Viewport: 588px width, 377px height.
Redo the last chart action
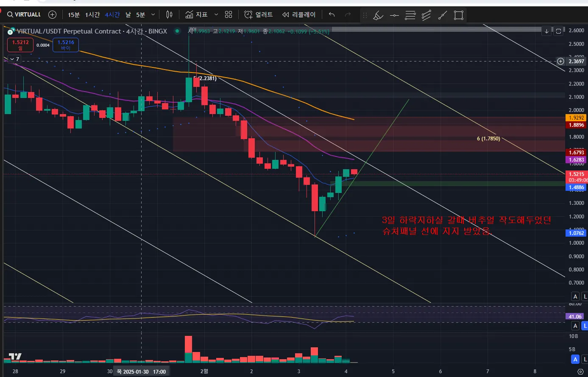coord(348,14)
